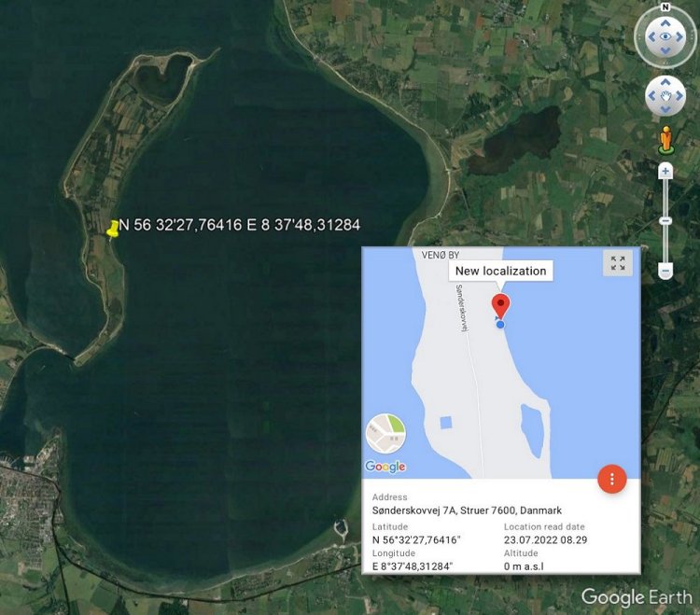This screenshot has width=700, height=615.
Task: Click the Street View pegman icon
Action: coord(666,140)
